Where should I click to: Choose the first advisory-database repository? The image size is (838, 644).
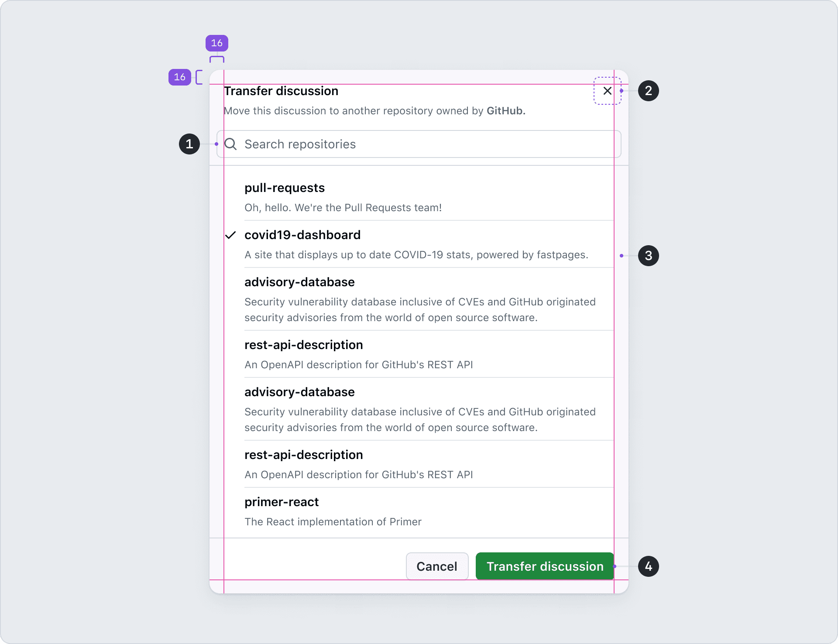tap(299, 282)
